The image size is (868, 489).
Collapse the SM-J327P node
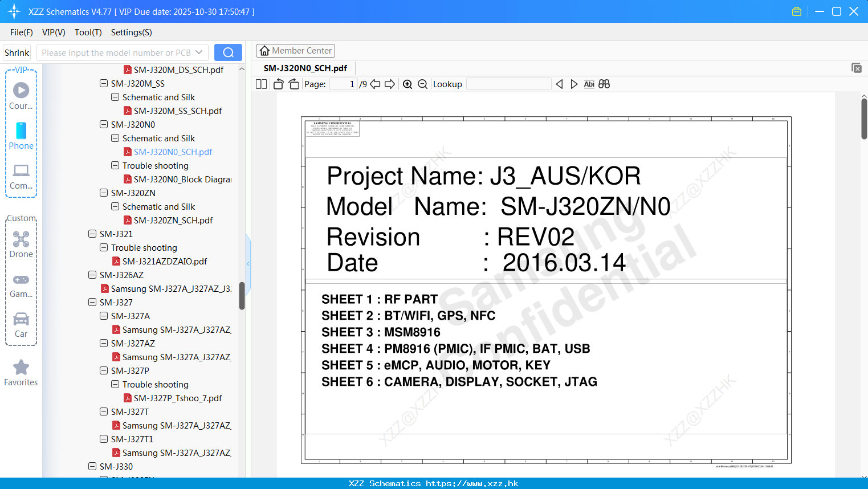coord(104,370)
